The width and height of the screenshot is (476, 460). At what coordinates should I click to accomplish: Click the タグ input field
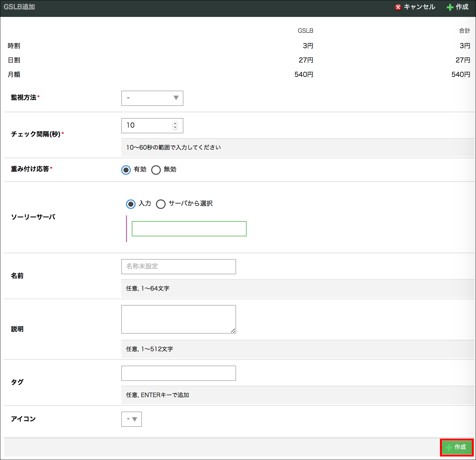(178, 373)
